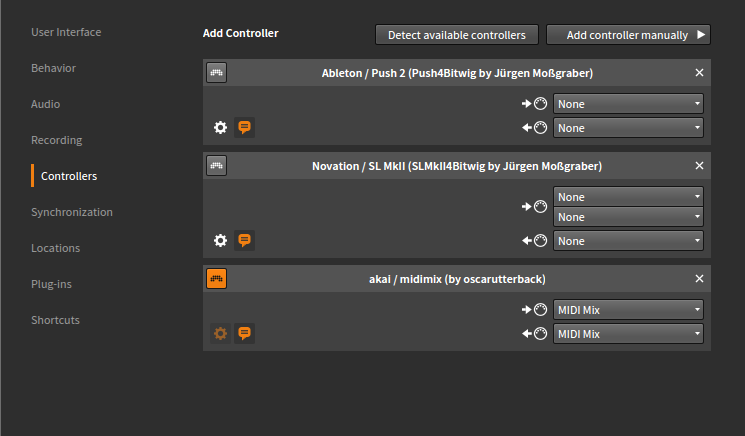Screen dimensions: 745x436
Task: Click Push 2 MIDI input arrow-knob icon
Action: click(535, 104)
